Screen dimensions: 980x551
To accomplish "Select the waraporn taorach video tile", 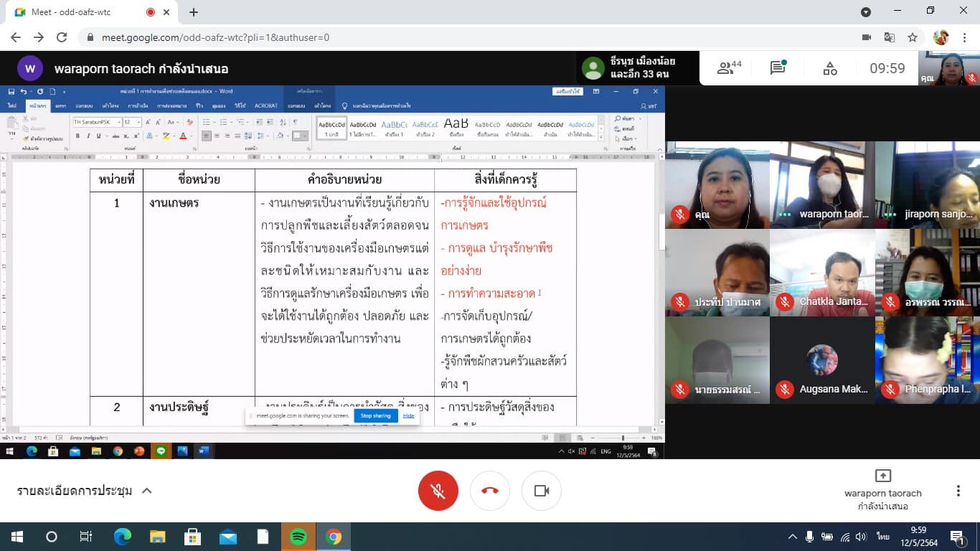I will (x=822, y=185).
